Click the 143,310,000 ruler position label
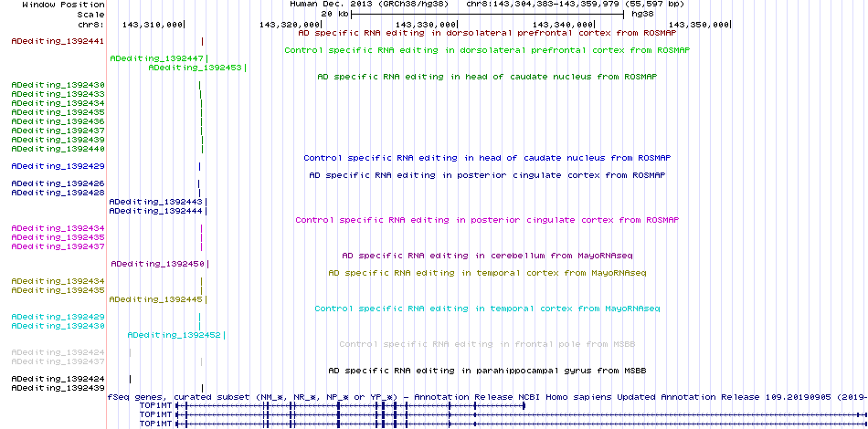 click(153, 25)
